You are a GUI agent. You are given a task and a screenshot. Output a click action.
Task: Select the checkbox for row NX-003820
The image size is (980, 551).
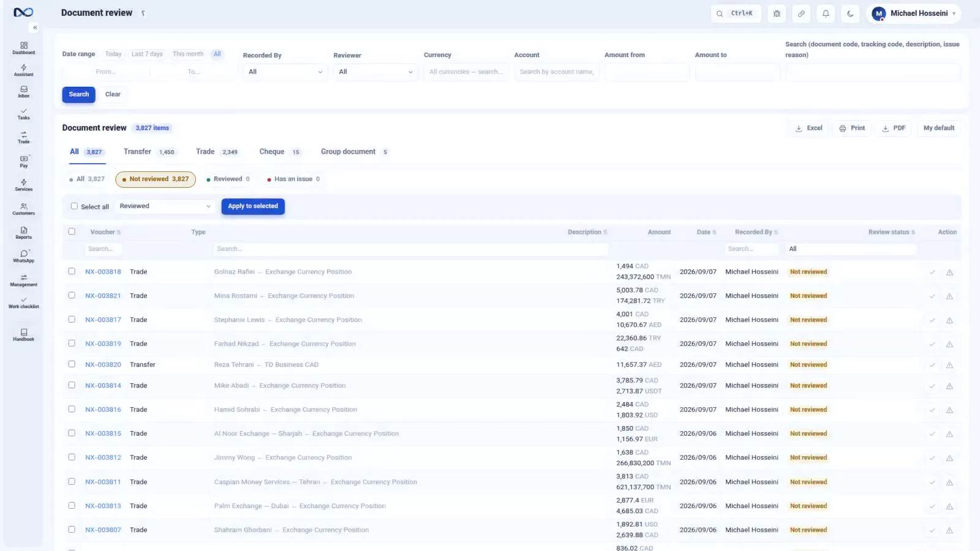72,364
